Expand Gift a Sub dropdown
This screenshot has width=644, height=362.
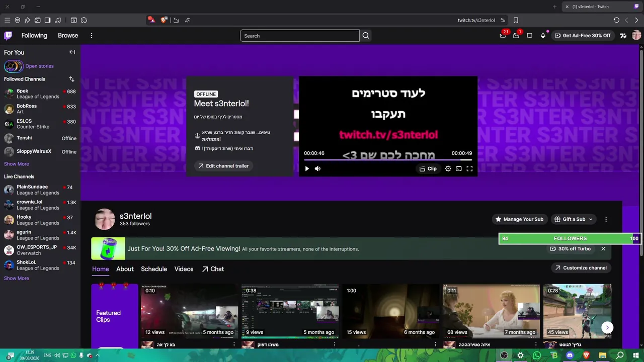574,219
